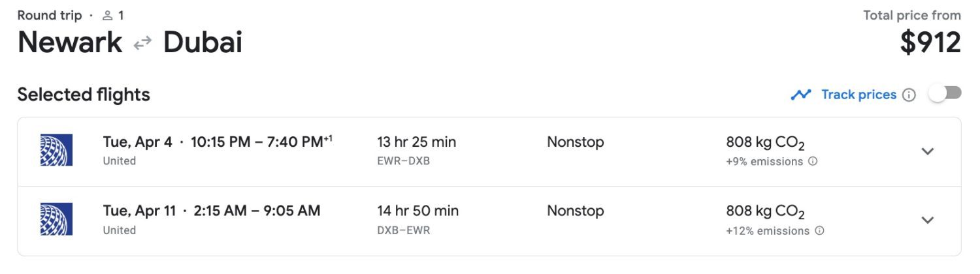The width and height of the screenshot is (980, 274).
Task: Select the EWR–DXB route label
Action: tap(403, 161)
